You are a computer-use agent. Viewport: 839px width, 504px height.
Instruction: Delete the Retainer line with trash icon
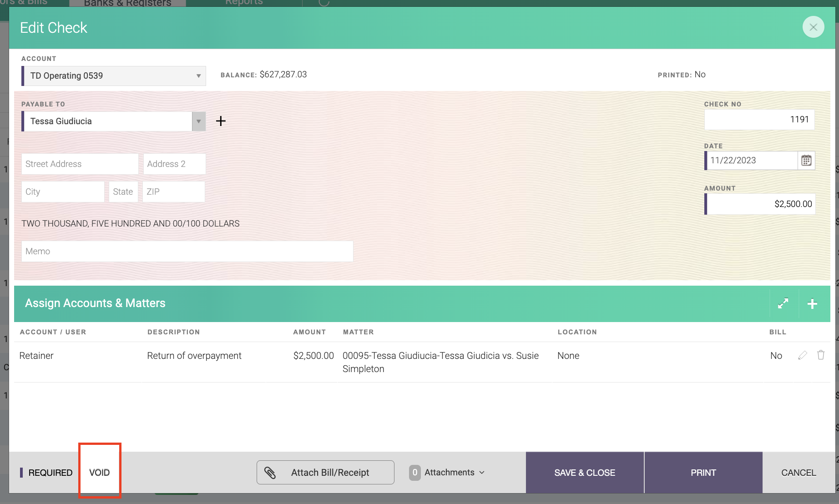click(x=821, y=355)
